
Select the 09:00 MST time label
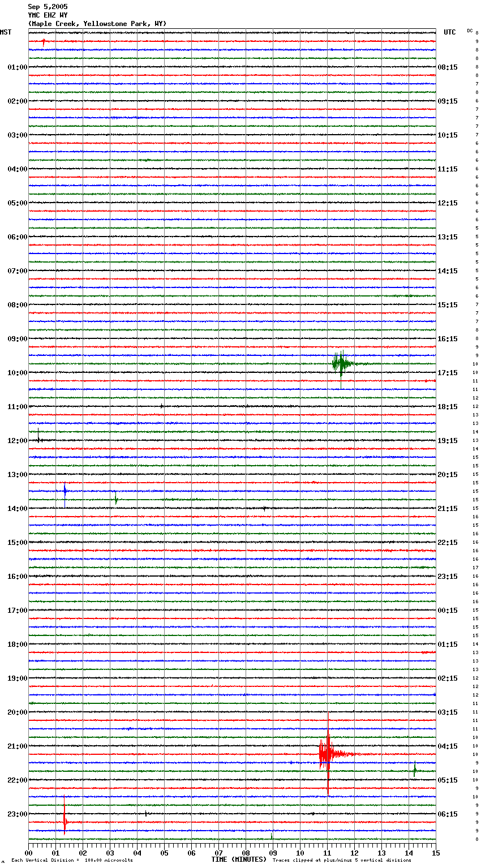click(x=18, y=339)
